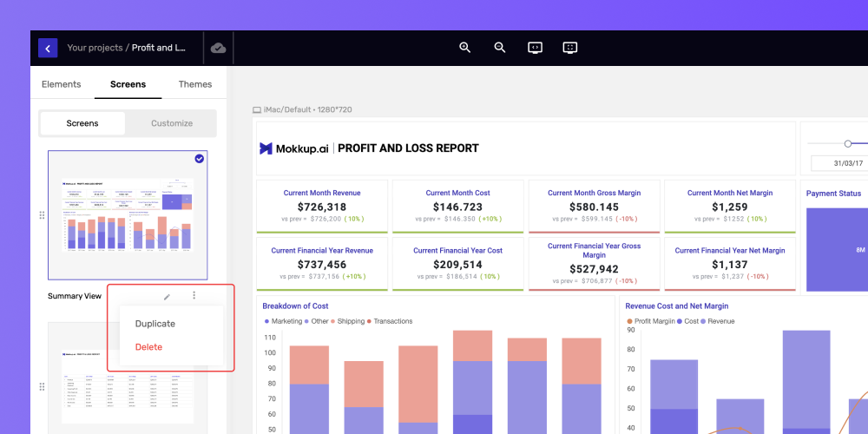Click the drag handle beside second screen thumbnail
This screenshot has width=868, height=434.
42,386
